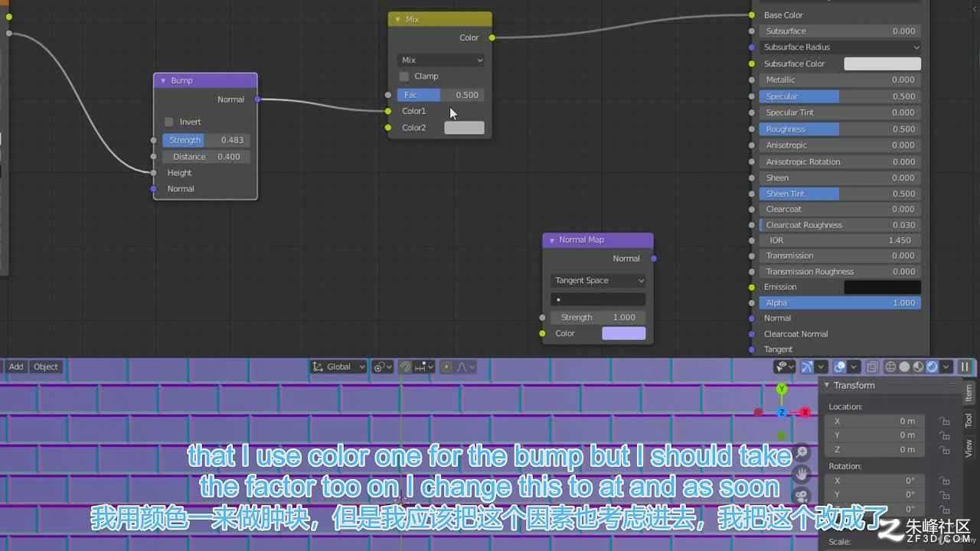
Task: Click the Bump node Strength input socket
Action: click(x=154, y=140)
